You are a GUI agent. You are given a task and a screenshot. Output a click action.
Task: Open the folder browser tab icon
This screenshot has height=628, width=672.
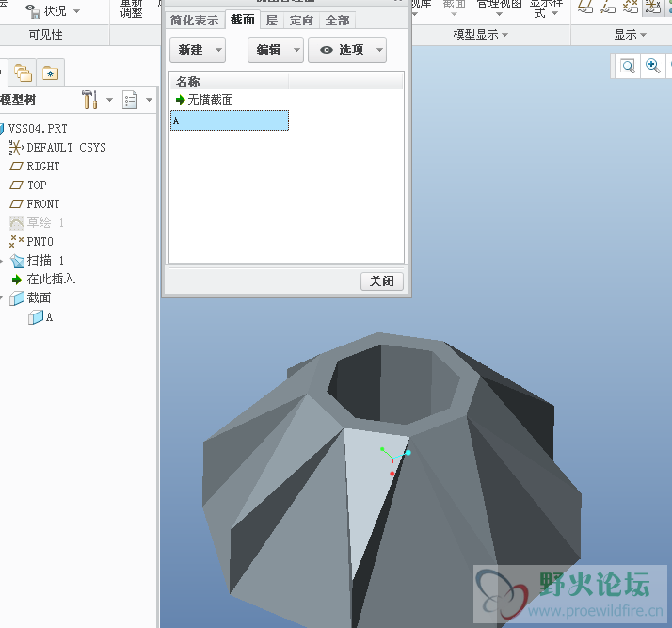[x=23, y=72]
